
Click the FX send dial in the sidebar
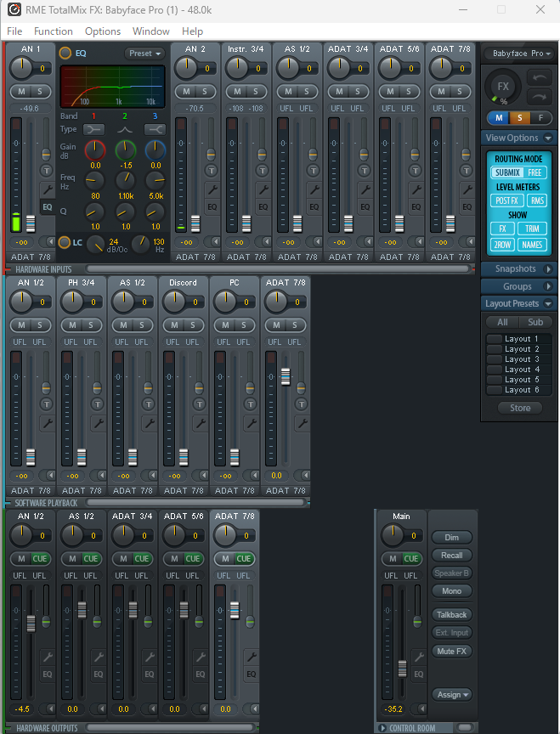pos(503,87)
